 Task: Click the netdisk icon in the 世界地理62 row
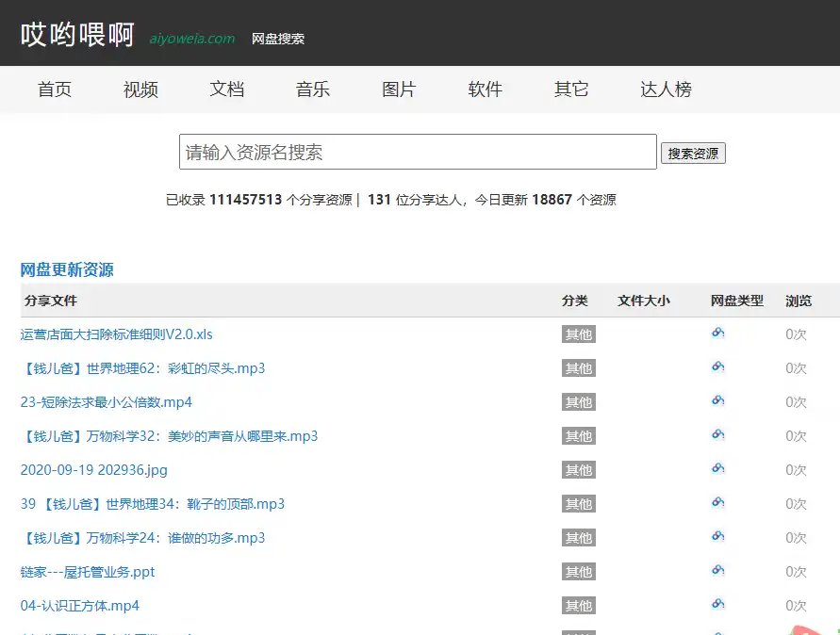(x=717, y=366)
